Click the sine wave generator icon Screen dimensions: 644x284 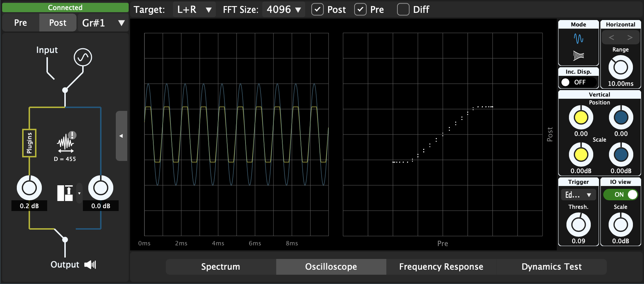[x=83, y=57]
